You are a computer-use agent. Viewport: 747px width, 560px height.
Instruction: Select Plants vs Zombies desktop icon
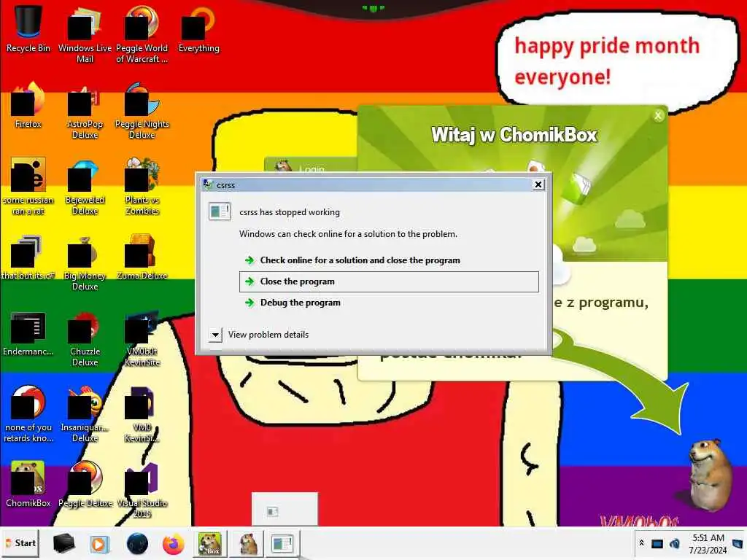[x=142, y=186]
